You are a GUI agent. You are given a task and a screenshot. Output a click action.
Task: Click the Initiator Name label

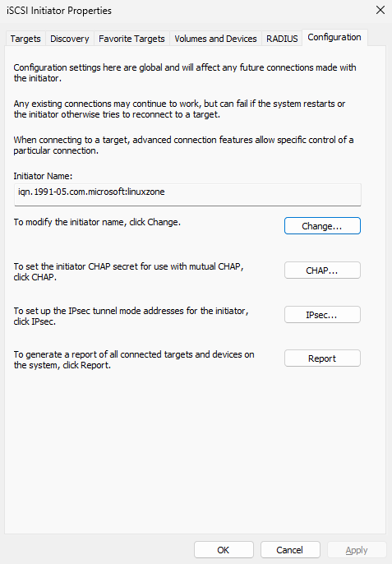pyautogui.click(x=43, y=176)
